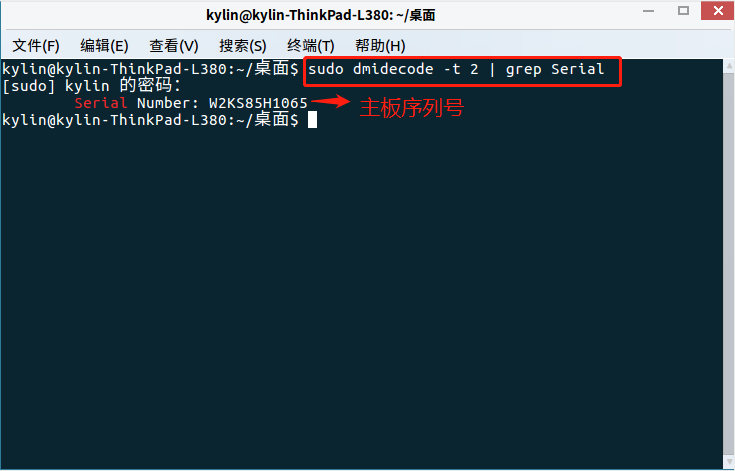Click the window title bar text
The width and height of the screenshot is (735, 471).
321,15
